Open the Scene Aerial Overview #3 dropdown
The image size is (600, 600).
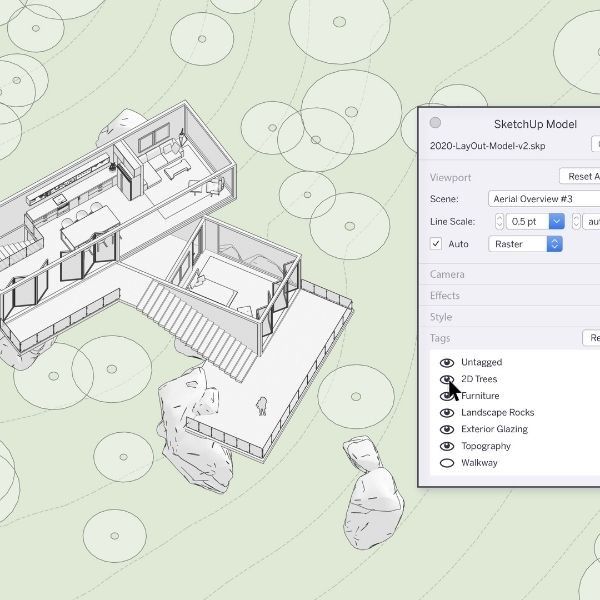[544, 199]
